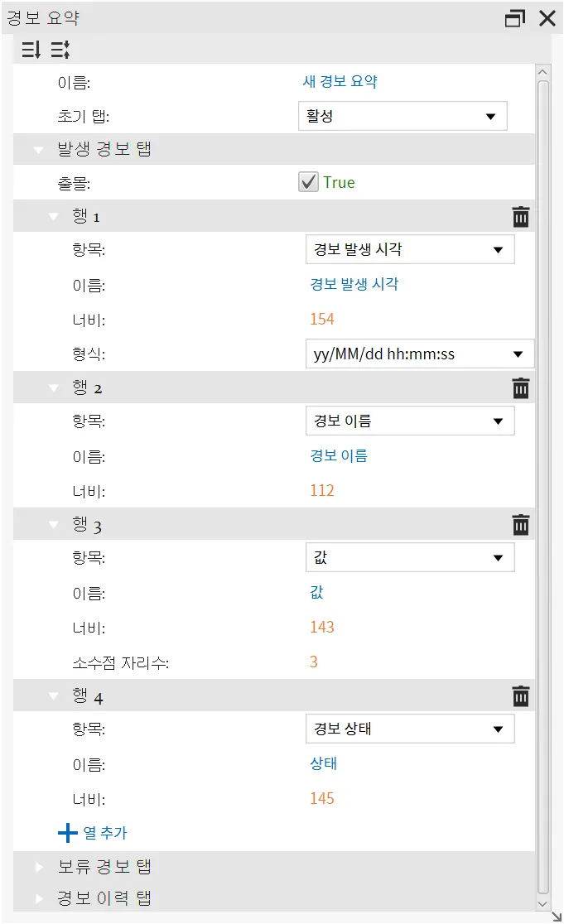Click the 너비 value 154
Image resolution: width=564 pixels, height=924 pixels.
point(322,320)
